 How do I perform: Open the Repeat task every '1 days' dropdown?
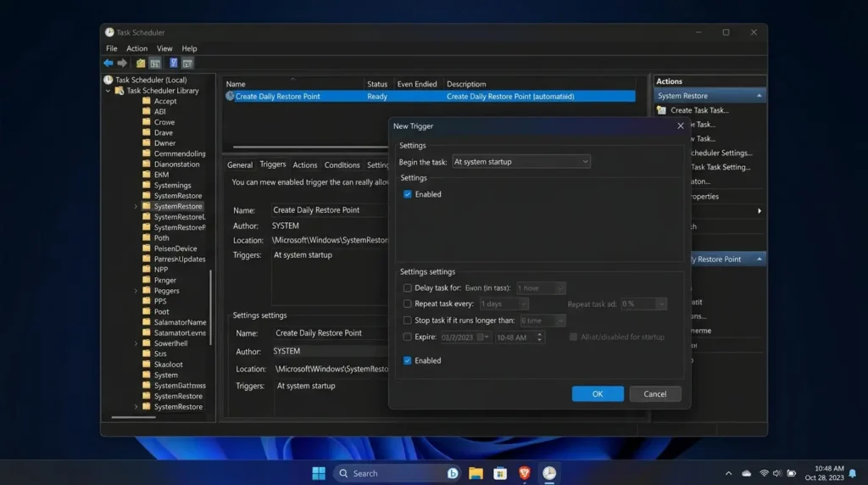504,304
